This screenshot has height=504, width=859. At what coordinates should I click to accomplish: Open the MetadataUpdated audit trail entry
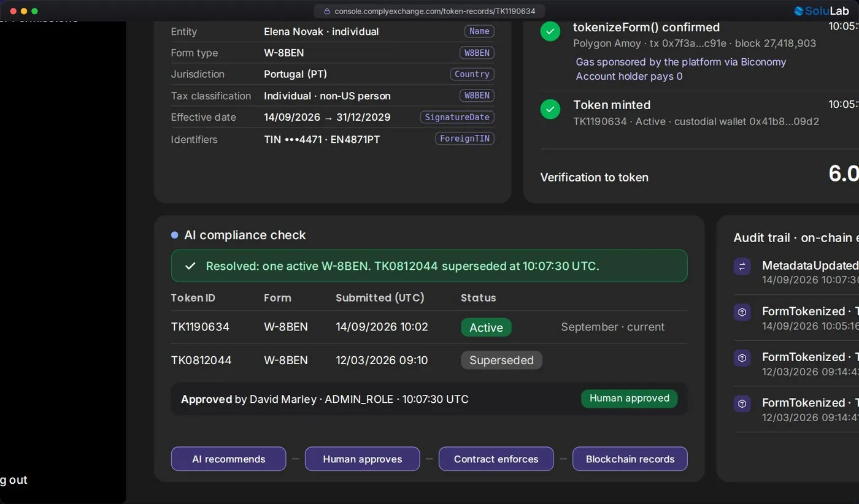click(x=796, y=272)
